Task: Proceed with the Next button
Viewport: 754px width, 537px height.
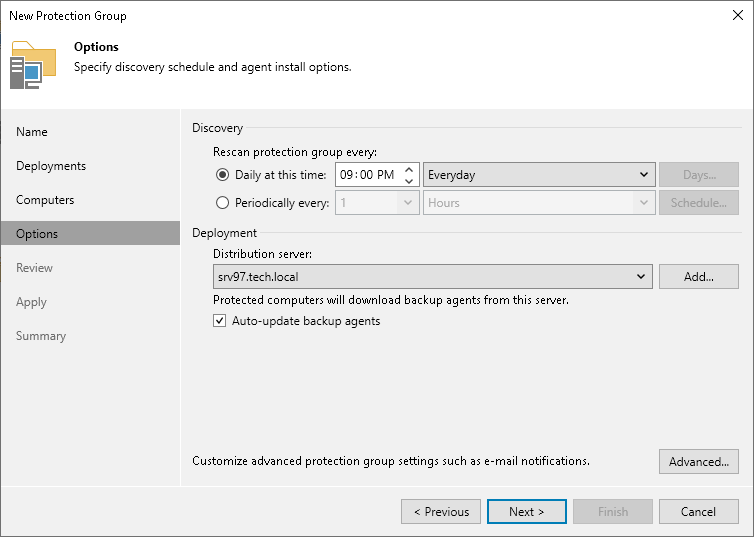Action: [x=527, y=512]
